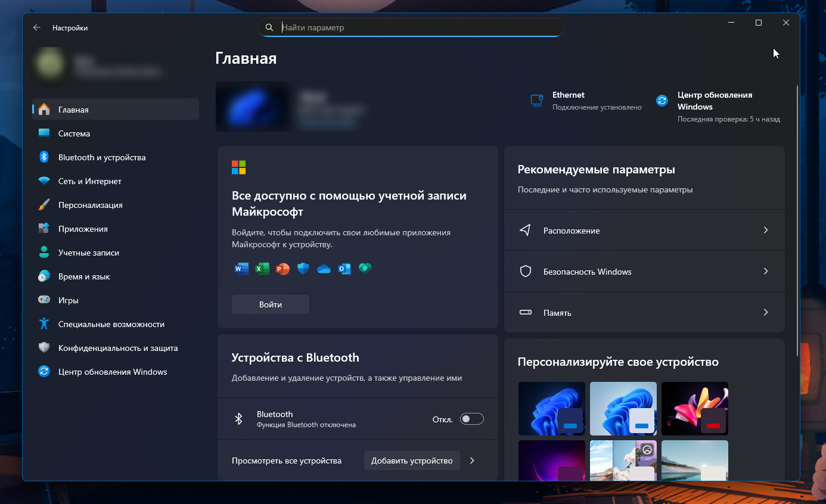Click the Excel icon on the account card

[x=262, y=269]
